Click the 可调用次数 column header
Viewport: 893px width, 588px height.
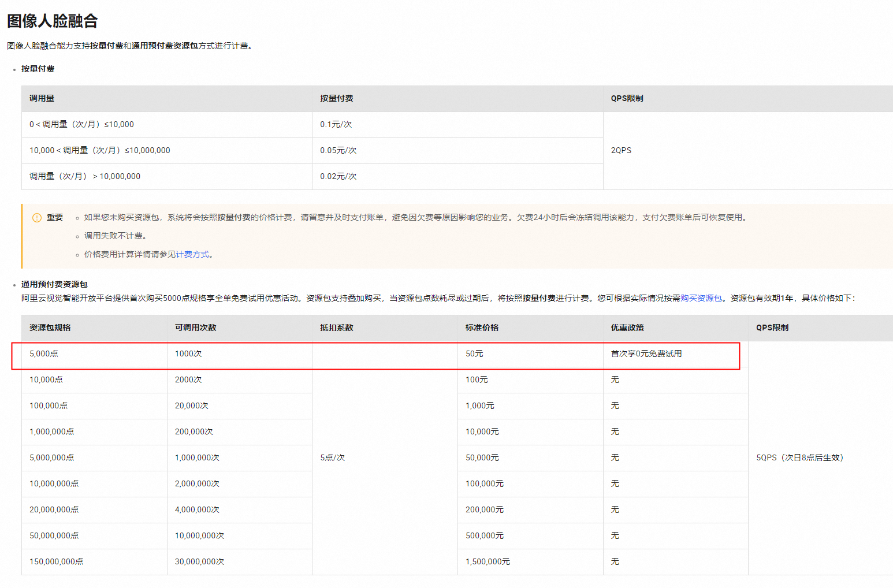(x=240, y=328)
